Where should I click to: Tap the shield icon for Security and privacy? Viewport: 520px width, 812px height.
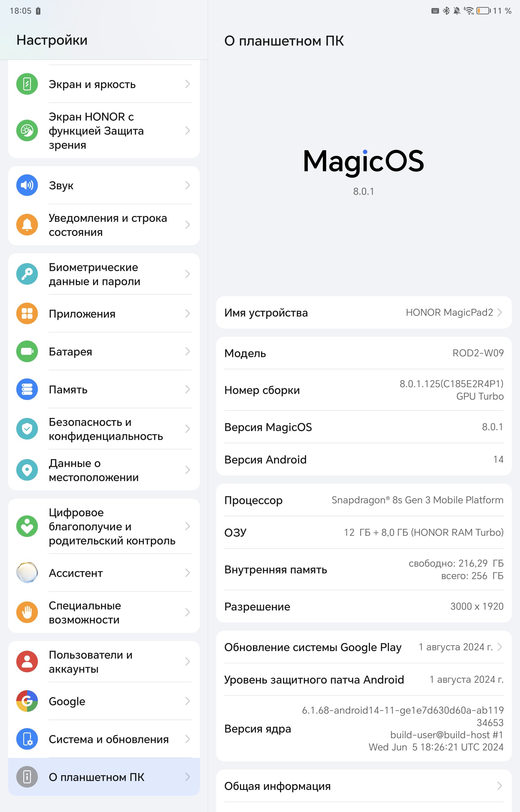pyautogui.click(x=27, y=429)
